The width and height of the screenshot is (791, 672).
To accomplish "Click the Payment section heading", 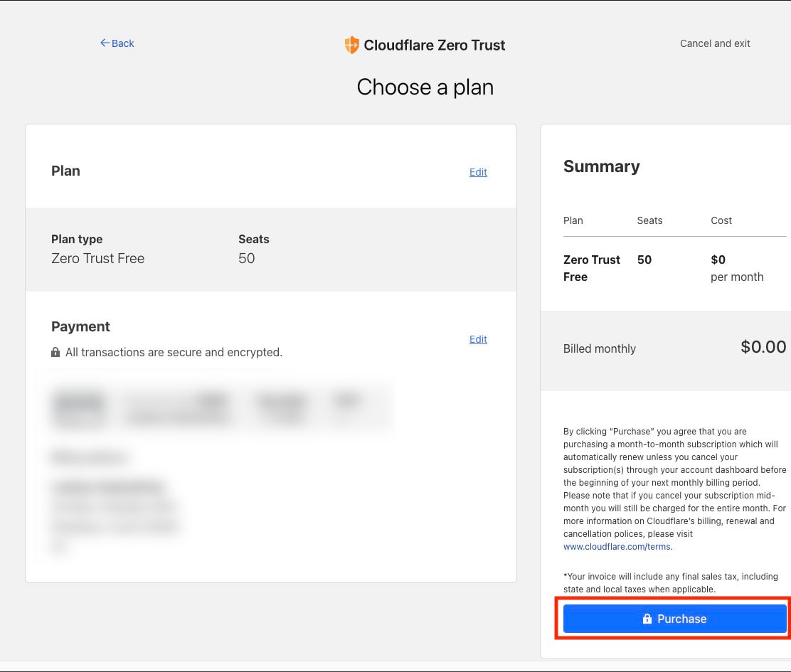I will click(80, 326).
